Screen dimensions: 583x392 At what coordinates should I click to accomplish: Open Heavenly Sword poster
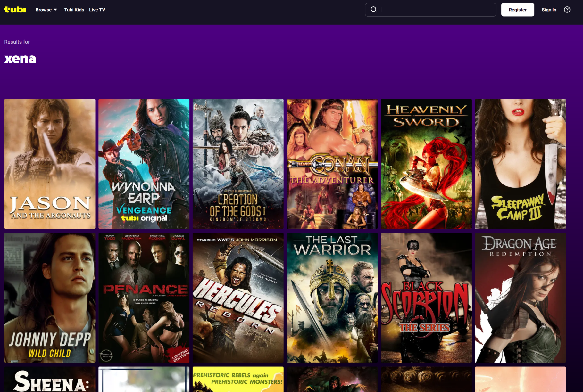tap(426, 164)
